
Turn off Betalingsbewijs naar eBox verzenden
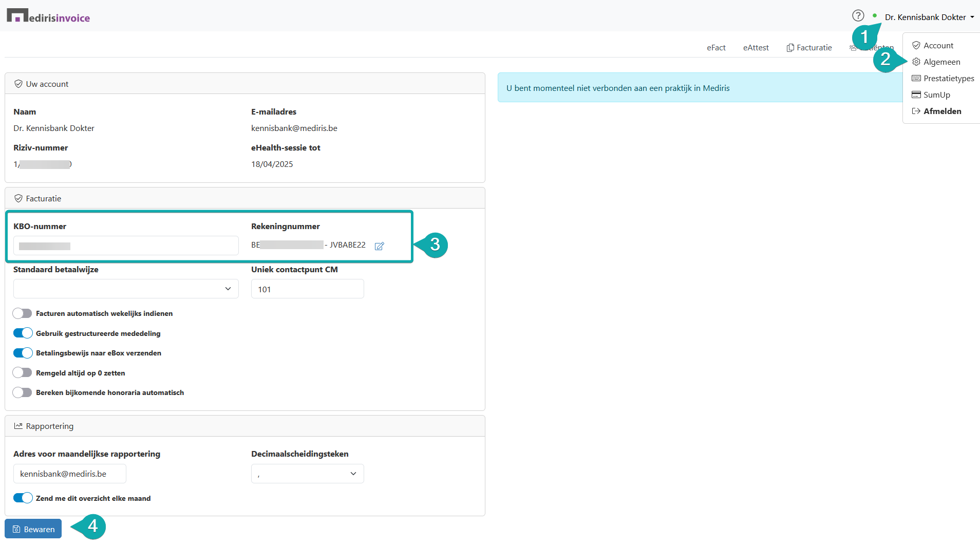23,353
